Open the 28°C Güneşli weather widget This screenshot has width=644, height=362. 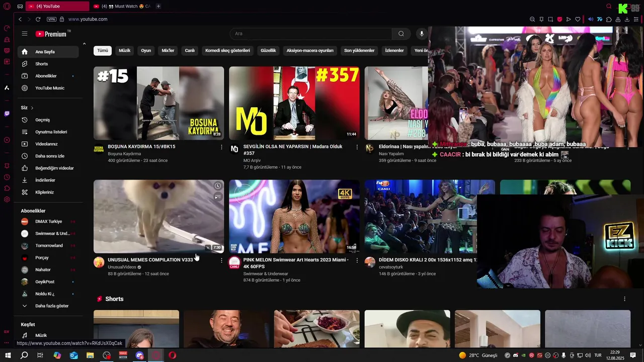click(x=478, y=355)
